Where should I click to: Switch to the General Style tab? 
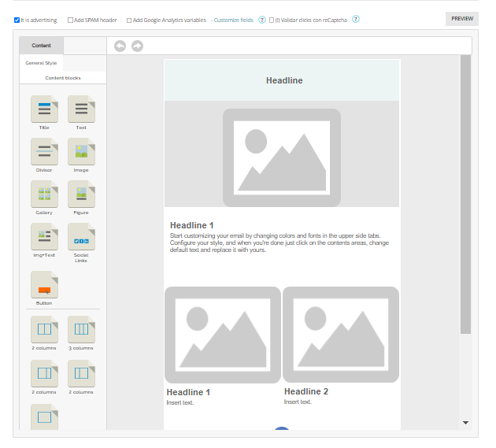pos(41,63)
